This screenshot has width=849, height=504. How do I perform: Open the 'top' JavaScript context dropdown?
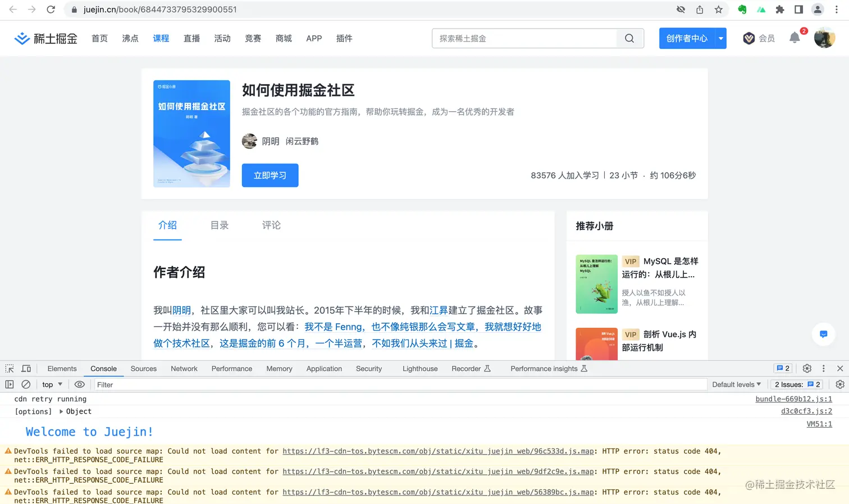52,384
